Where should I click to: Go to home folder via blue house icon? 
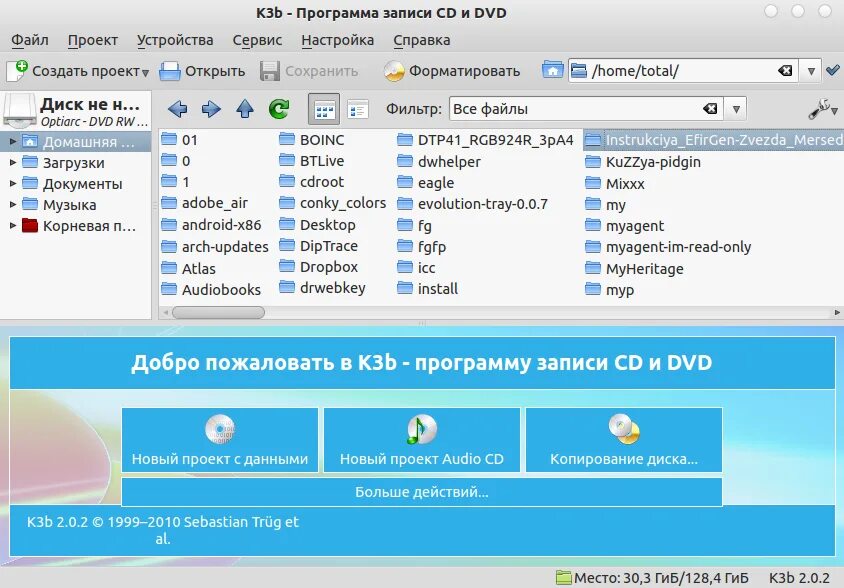(552, 71)
